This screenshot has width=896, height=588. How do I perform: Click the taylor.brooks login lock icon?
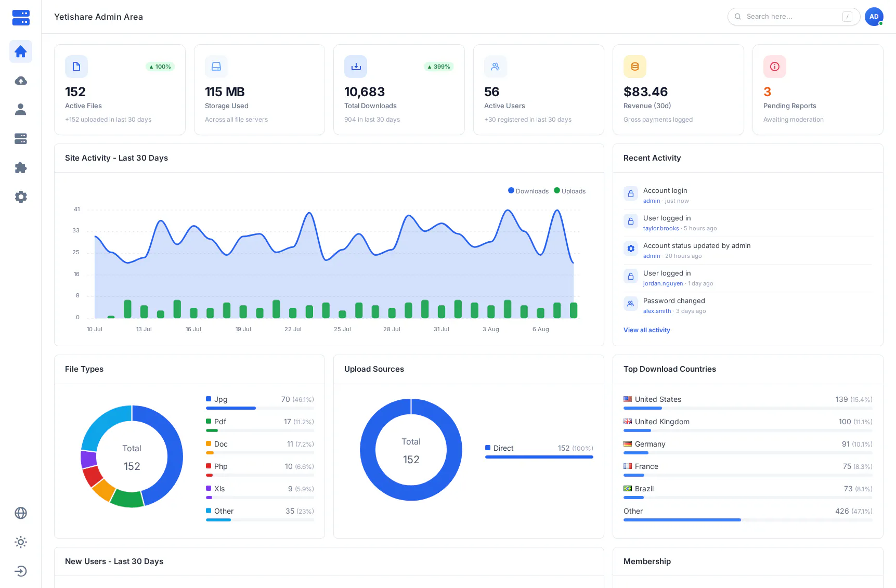[x=631, y=221]
